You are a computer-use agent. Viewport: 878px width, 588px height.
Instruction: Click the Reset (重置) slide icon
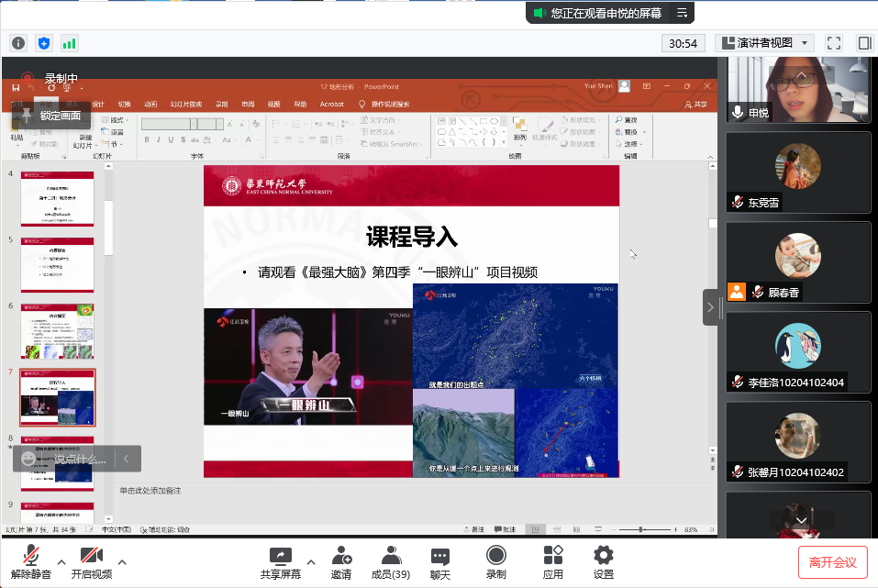pyautogui.click(x=113, y=132)
